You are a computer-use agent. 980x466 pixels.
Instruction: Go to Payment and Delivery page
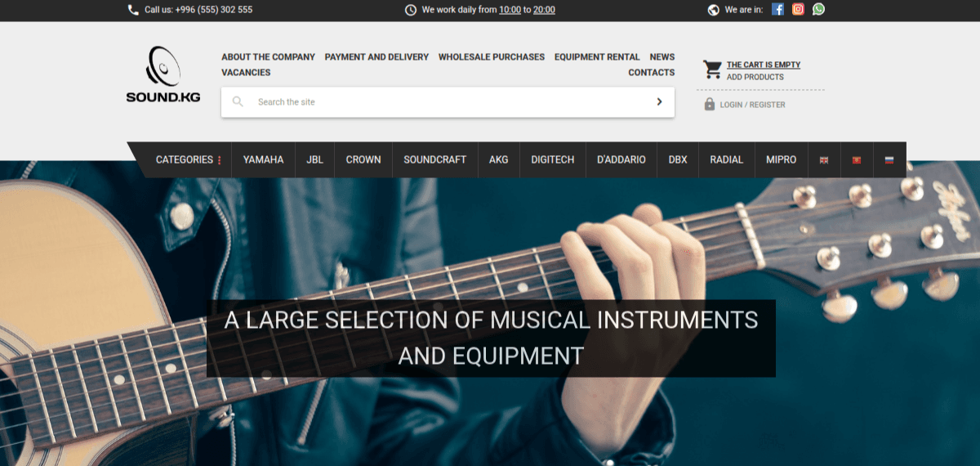(x=376, y=57)
